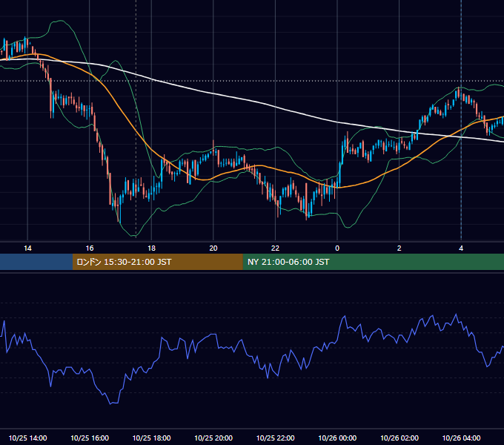Click the 14 hour label on chart axis
The height and width of the screenshot is (445, 504).
(x=27, y=248)
